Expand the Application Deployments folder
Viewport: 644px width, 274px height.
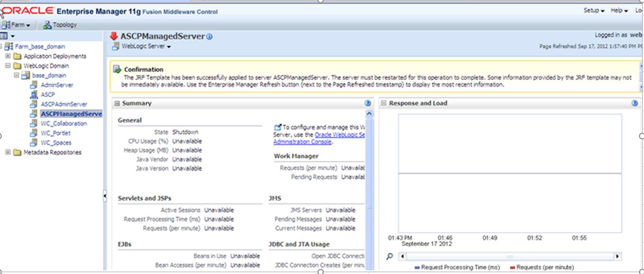pyautogui.click(x=8, y=56)
